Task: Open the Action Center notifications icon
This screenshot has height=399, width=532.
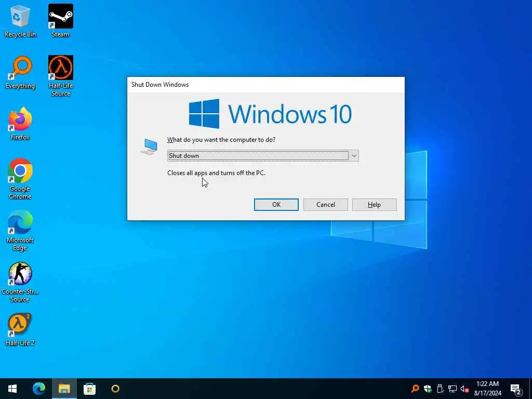Action: click(x=516, y=389)
